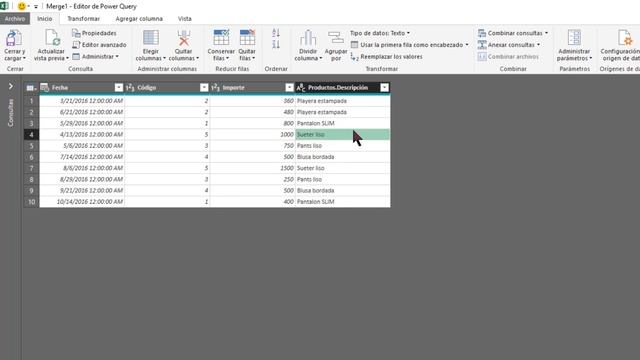The height and width of the screenshot is (360, 640).
Task: Select the cell 'Sueter liso' in row 4
Action: coord(342,134)
